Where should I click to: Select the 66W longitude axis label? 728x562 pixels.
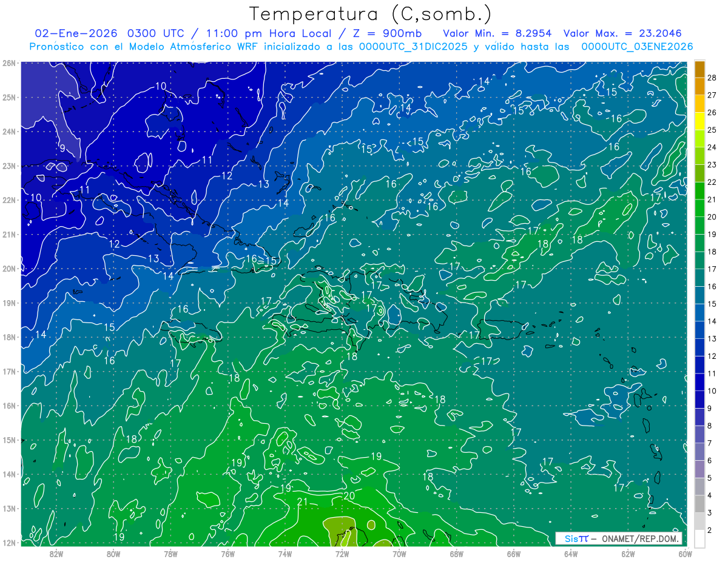click(514, 554)
